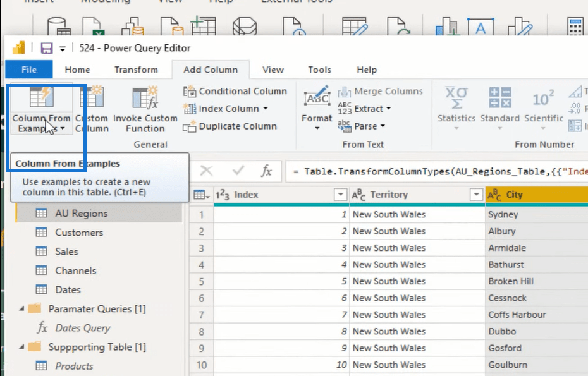Click the Goulburn cell

tap(537, 365)
